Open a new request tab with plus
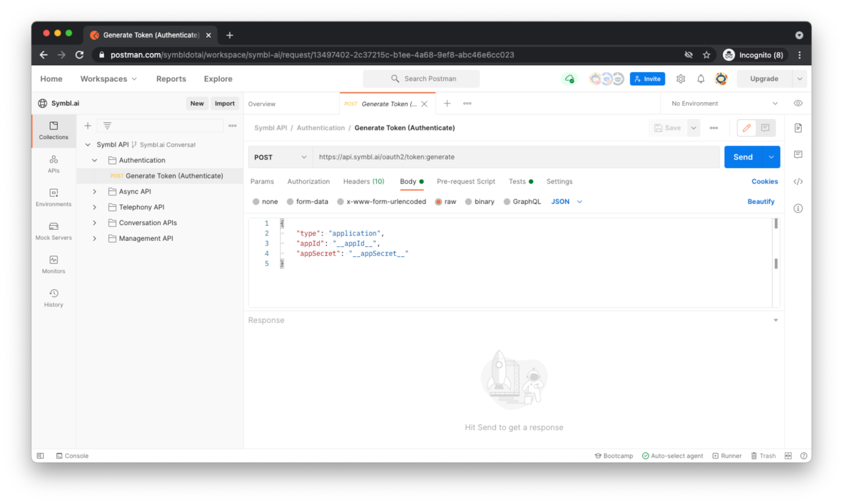This screenshot has height=504, width=843. point(447,103)
